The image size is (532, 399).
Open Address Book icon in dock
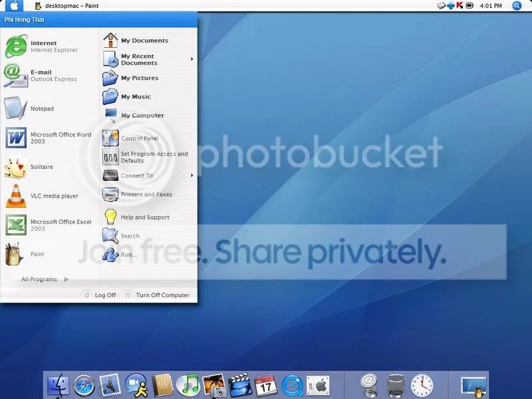click(x=162, y=386)
